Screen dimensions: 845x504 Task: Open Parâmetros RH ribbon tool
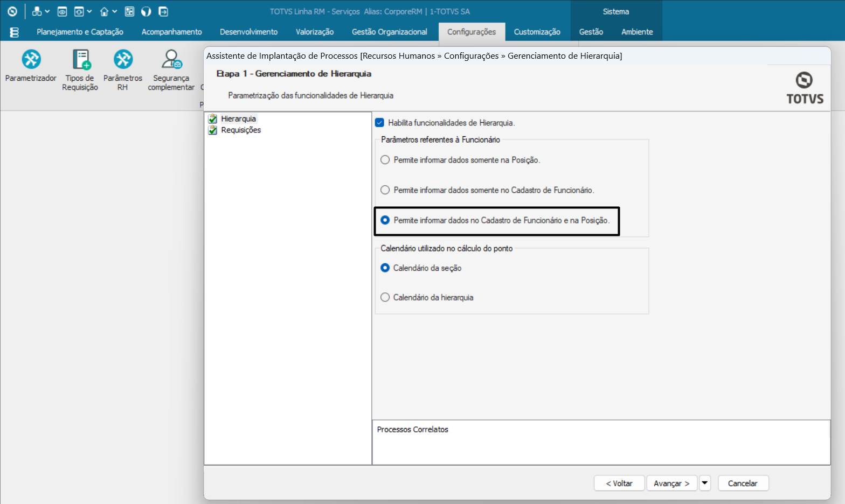(123, 71)
